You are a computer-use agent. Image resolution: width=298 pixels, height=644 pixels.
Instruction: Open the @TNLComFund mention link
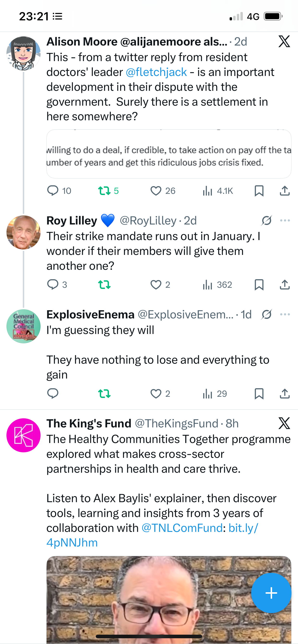(182, 528)
